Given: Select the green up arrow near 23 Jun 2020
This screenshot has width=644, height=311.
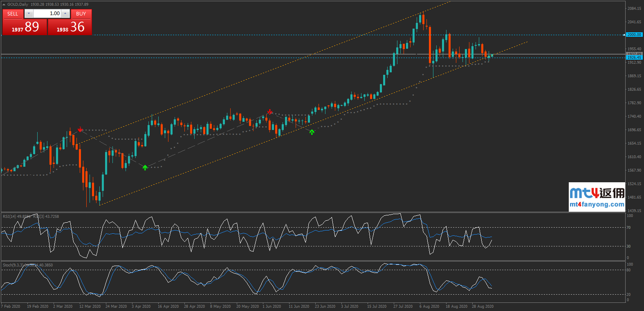Looking at the screenshot, I should [x=312, y=132].
